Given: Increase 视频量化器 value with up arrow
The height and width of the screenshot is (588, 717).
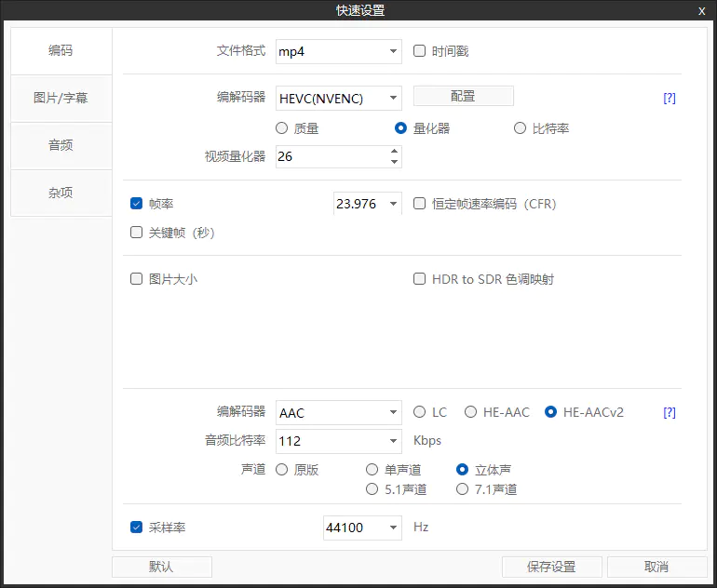Looking at the screenshot, I should pyautogui.click(x=395, y=152).
